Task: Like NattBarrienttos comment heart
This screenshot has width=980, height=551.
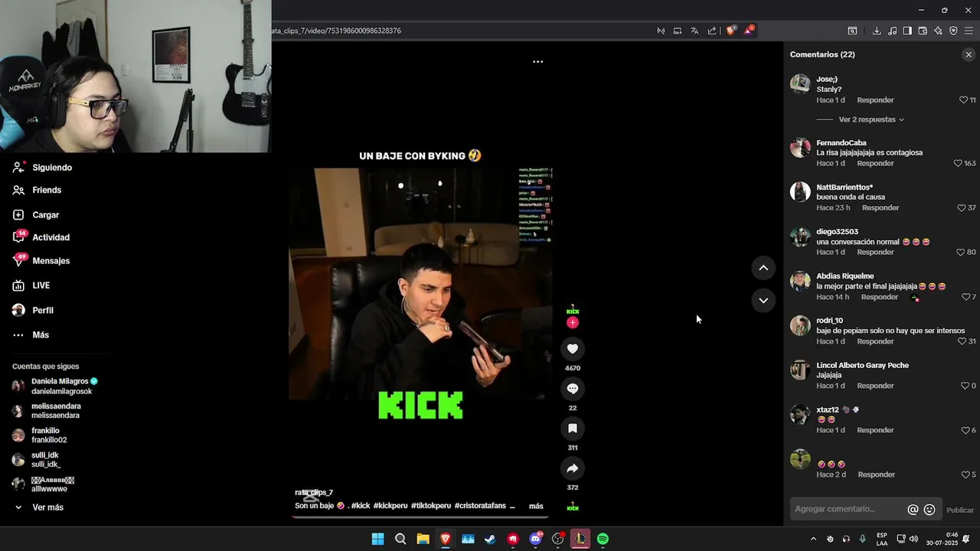Action: (962, 208)
